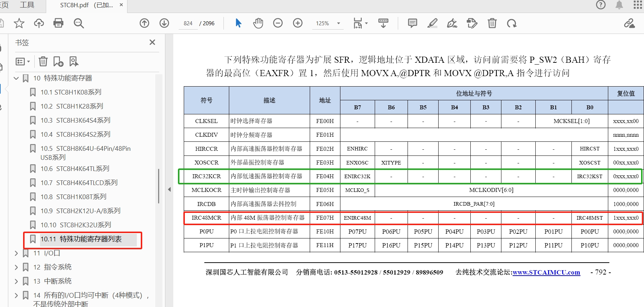Open bookmark 10.8 STC8H1K08T系列

[x=73, y=197]
